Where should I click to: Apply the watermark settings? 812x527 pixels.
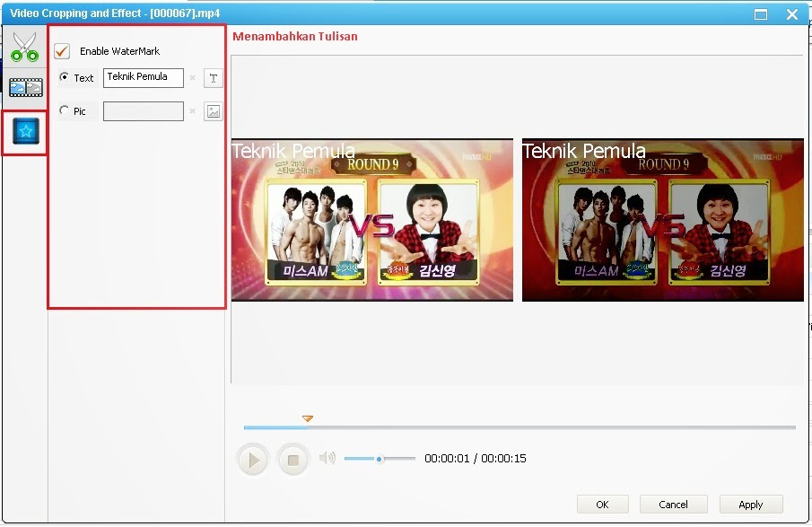(751, 504)
